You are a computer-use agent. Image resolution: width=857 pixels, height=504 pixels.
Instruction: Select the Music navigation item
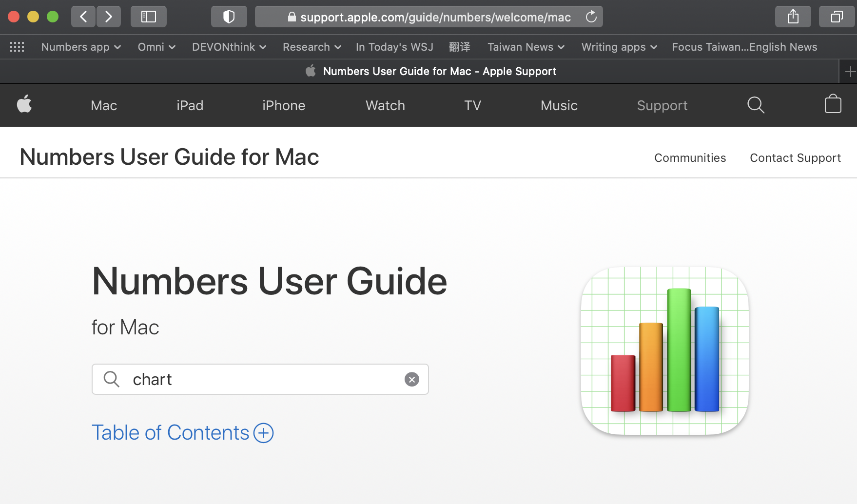(x=559, y=105)
